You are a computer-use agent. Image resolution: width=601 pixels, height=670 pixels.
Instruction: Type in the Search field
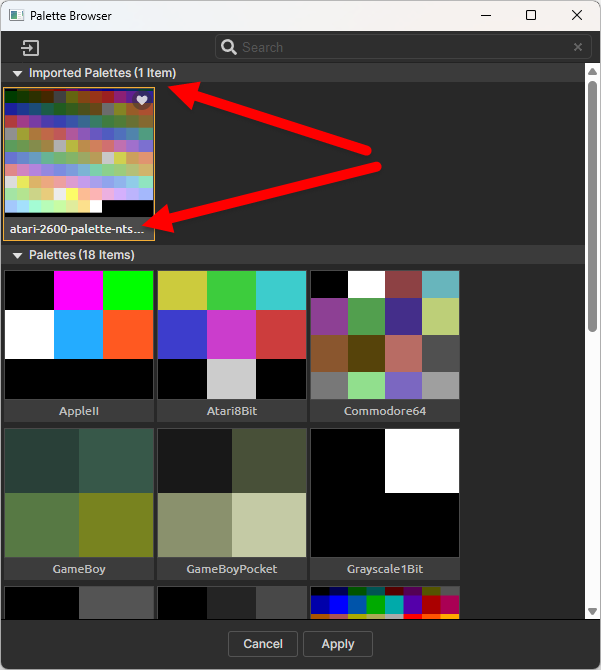click(x=400, y=47)
